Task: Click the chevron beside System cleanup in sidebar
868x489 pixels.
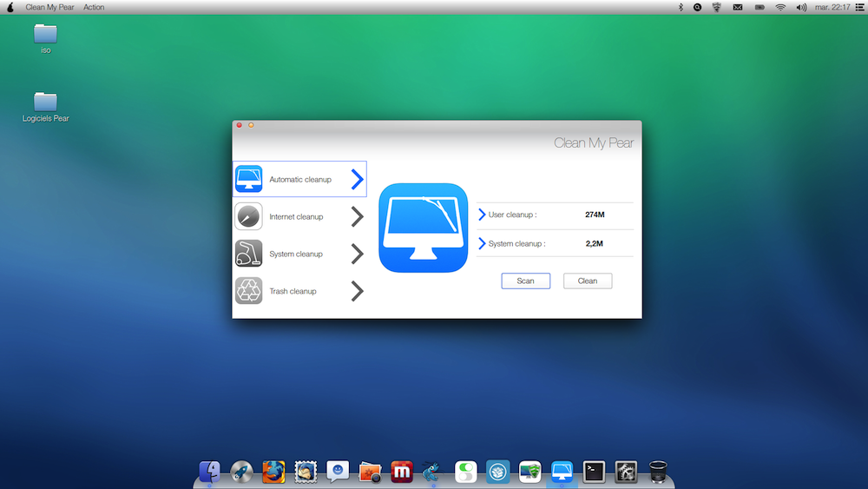Action: 358,254
